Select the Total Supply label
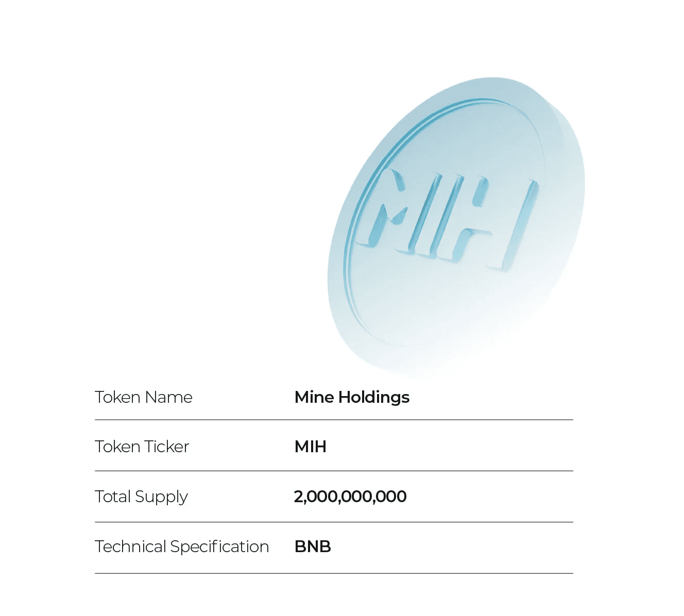 click(142, 497)
